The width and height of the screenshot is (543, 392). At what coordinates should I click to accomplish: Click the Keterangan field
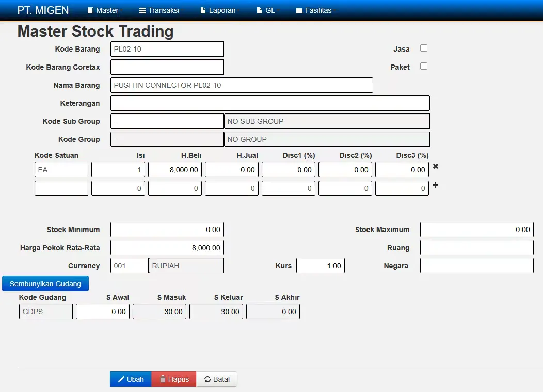pyautogui.click(x=270, y=103)
